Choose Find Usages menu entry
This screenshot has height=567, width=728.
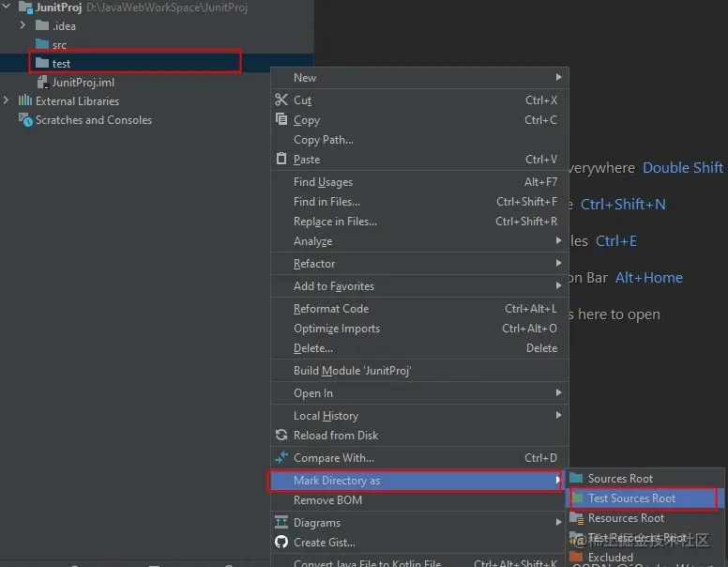(419, 182)
